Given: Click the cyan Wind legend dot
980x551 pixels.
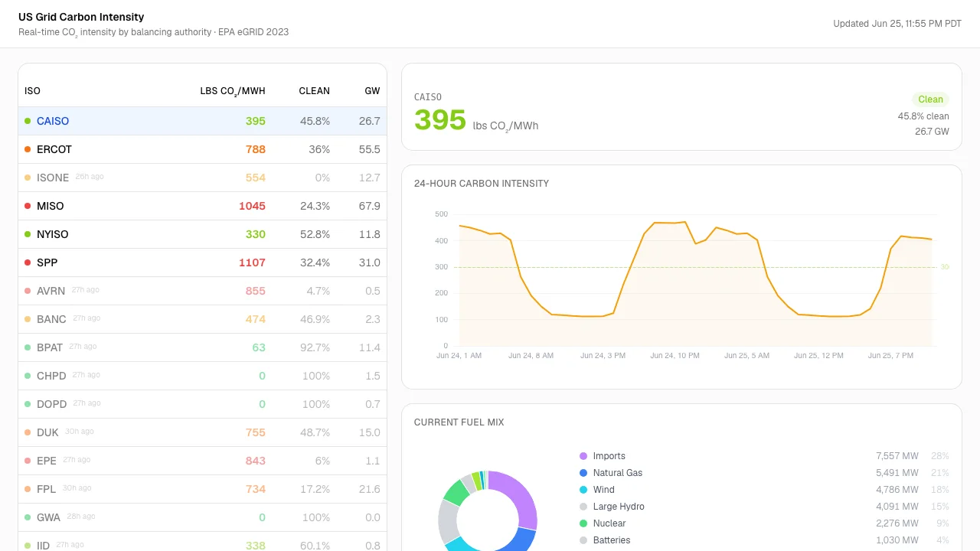Looking at the screenshot, I should [583, 490].
